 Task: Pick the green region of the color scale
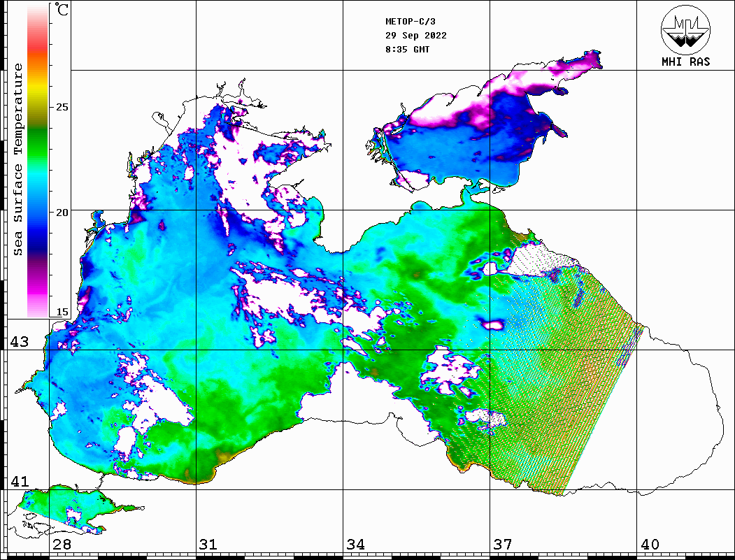pyautogui.click(x=38, y=145)
